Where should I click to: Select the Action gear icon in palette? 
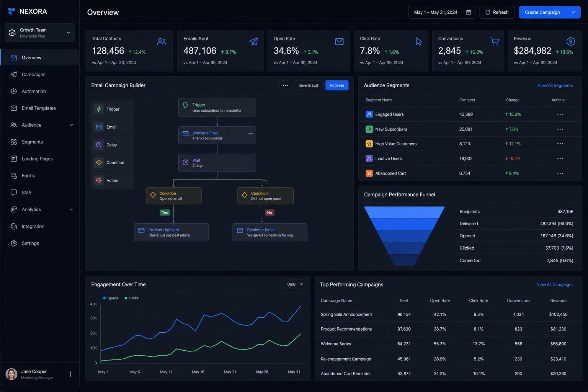click(99, 180)
